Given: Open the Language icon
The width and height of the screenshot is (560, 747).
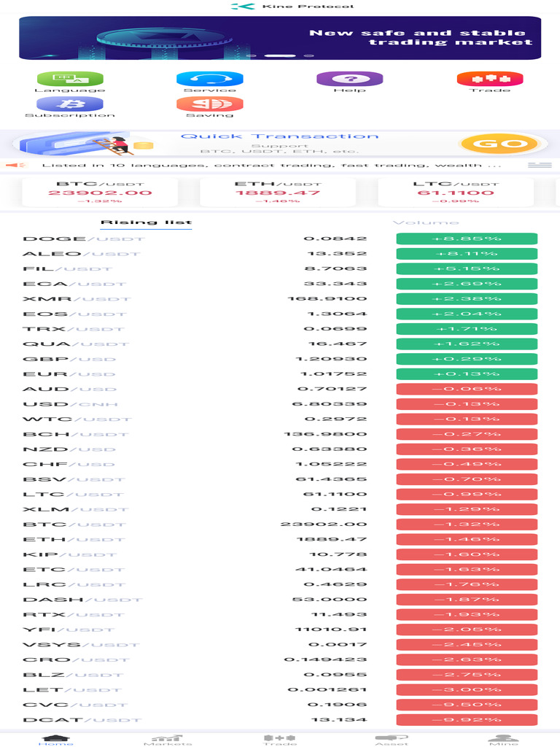Looking at the screenshot, I should 70,79.
